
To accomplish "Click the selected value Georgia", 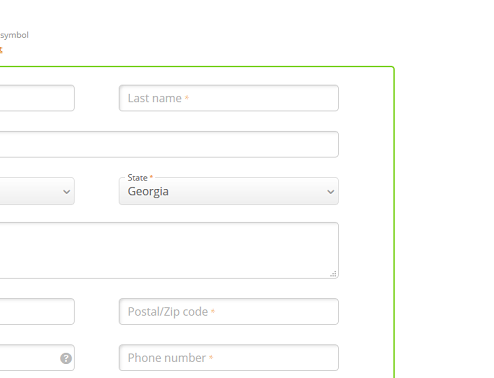I will (x=148, y=192).
